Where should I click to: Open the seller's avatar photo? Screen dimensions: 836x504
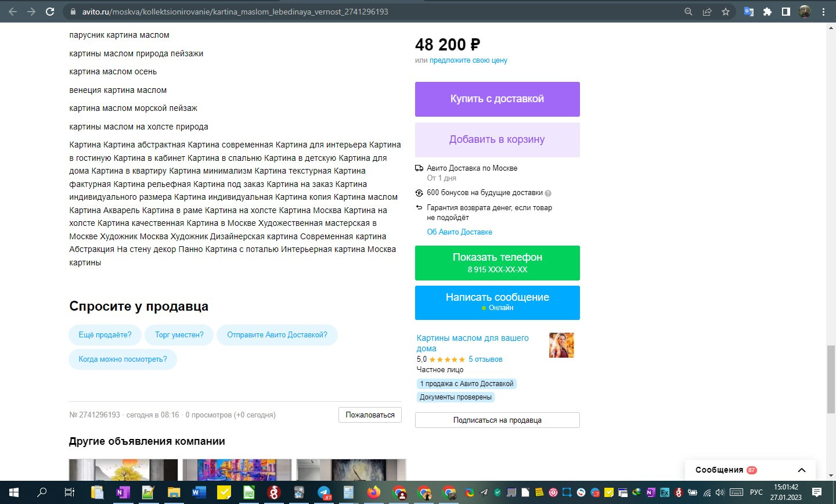(561, 345)
